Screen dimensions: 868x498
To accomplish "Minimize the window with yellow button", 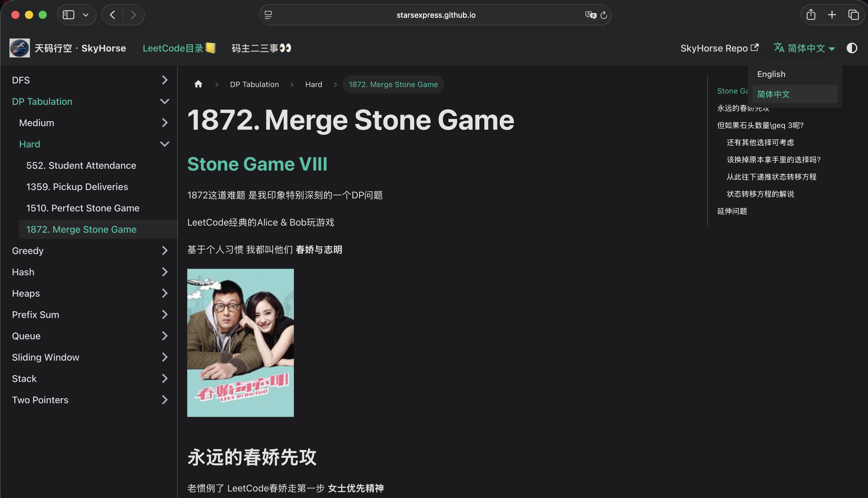I will click(29, 15).
